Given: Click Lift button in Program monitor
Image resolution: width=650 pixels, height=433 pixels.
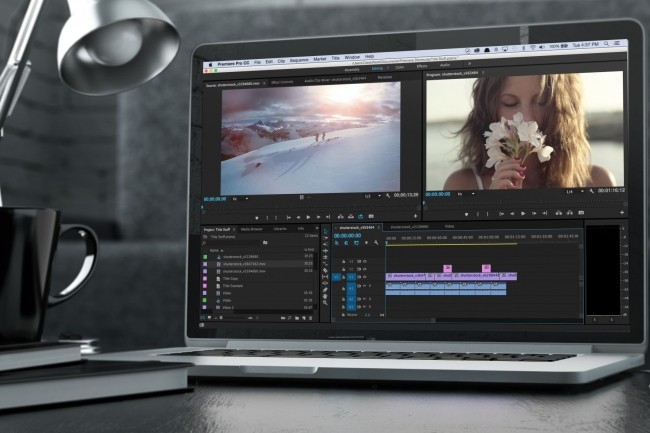Looking at the screenshot, I should click(x=559, y=213).
